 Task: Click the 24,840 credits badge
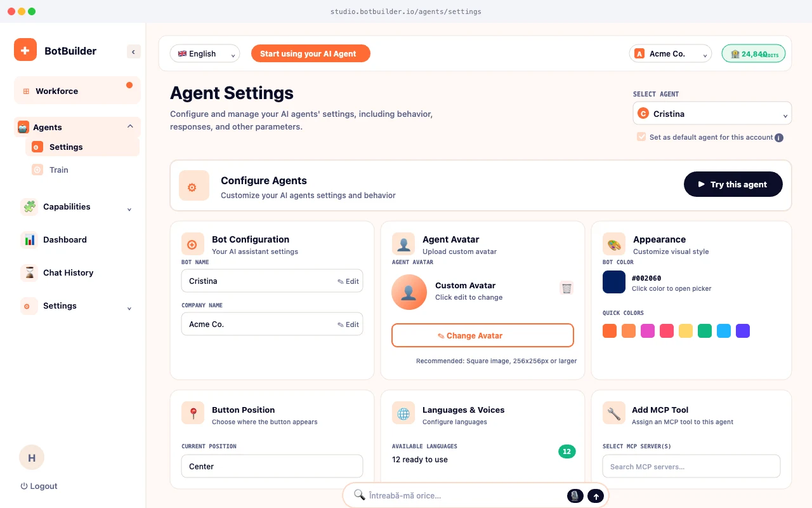[x=754, y=54]
